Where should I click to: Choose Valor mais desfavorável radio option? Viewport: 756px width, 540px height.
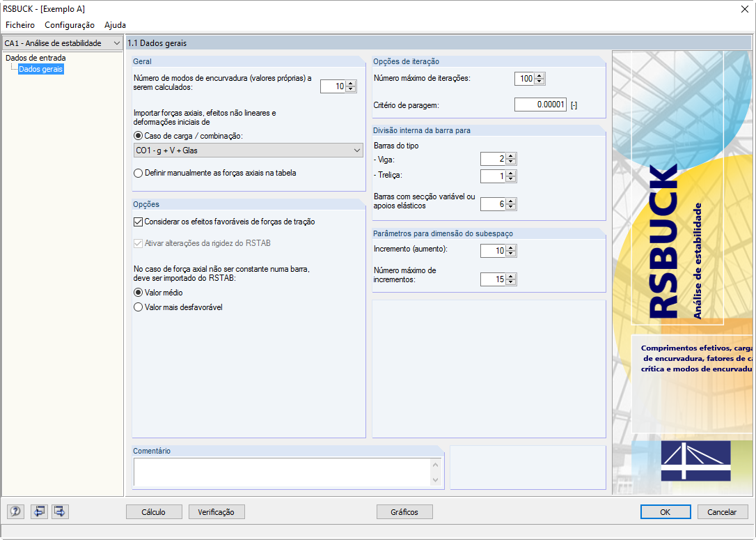(139, 307)
